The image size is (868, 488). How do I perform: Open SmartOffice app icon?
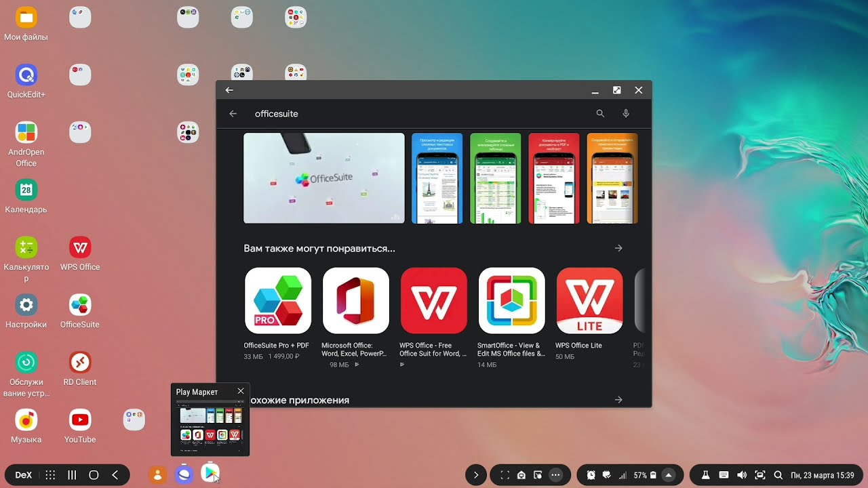click(x=512, y=301)
